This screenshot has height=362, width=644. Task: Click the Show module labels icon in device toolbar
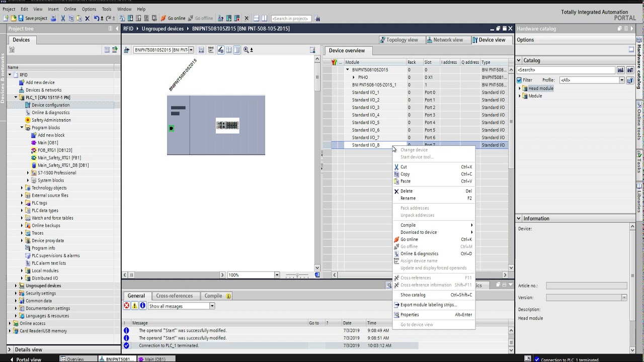coord(220,50)
